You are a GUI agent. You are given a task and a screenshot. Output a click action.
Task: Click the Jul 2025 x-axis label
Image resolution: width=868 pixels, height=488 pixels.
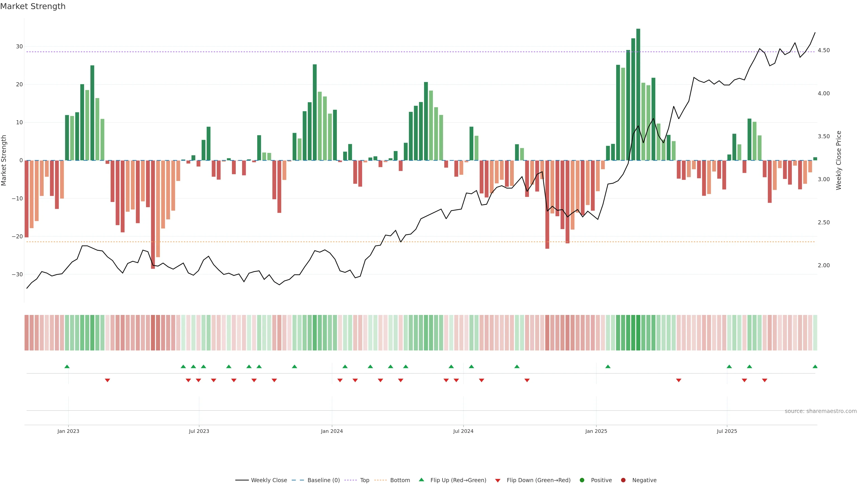click(727, 431)
